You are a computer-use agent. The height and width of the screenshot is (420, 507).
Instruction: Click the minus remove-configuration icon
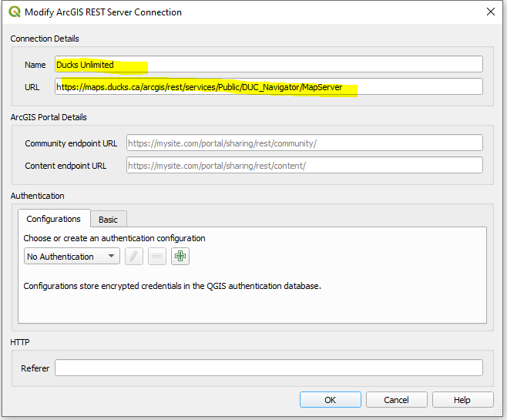157,257
